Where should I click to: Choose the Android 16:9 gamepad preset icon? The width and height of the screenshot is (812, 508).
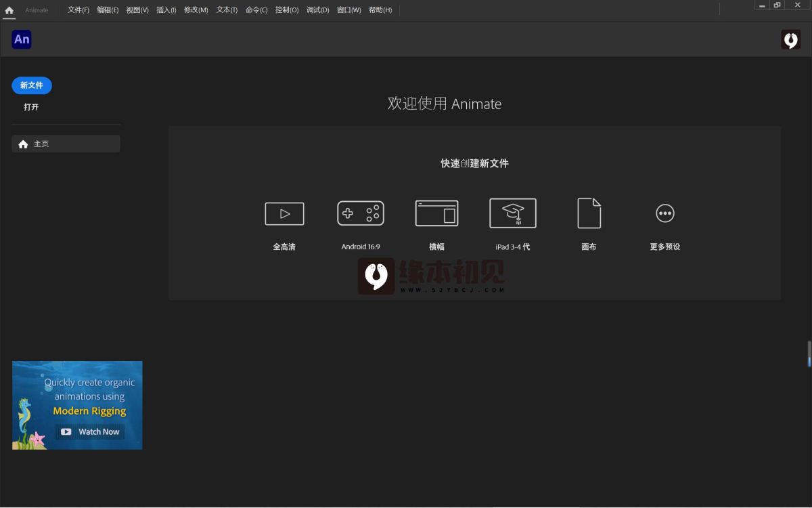pos(361,213)
